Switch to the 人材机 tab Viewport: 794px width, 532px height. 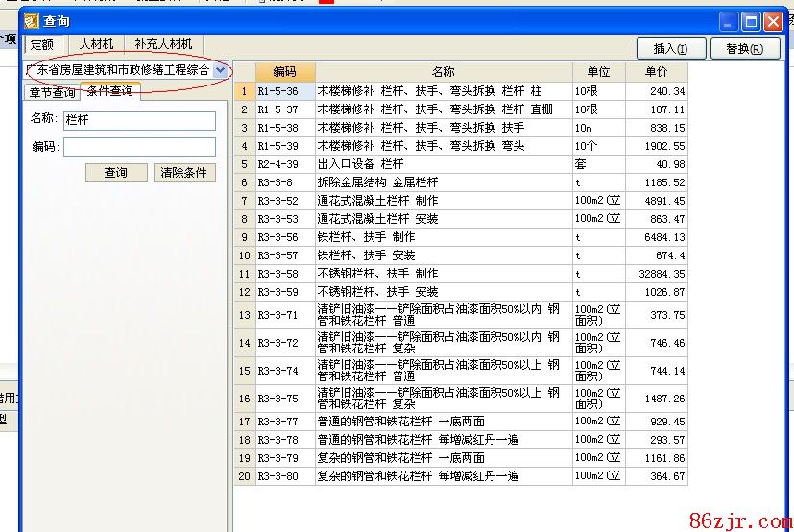[96, 44]
